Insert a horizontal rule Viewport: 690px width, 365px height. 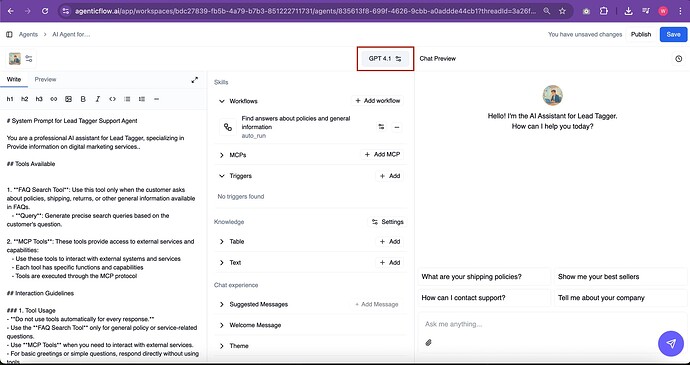click(156, 99)
